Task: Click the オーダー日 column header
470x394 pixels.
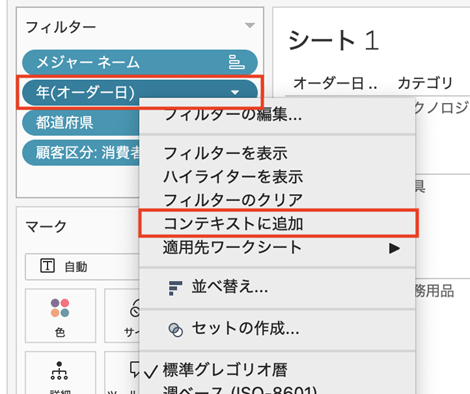Action: click(x=335, y=83)
